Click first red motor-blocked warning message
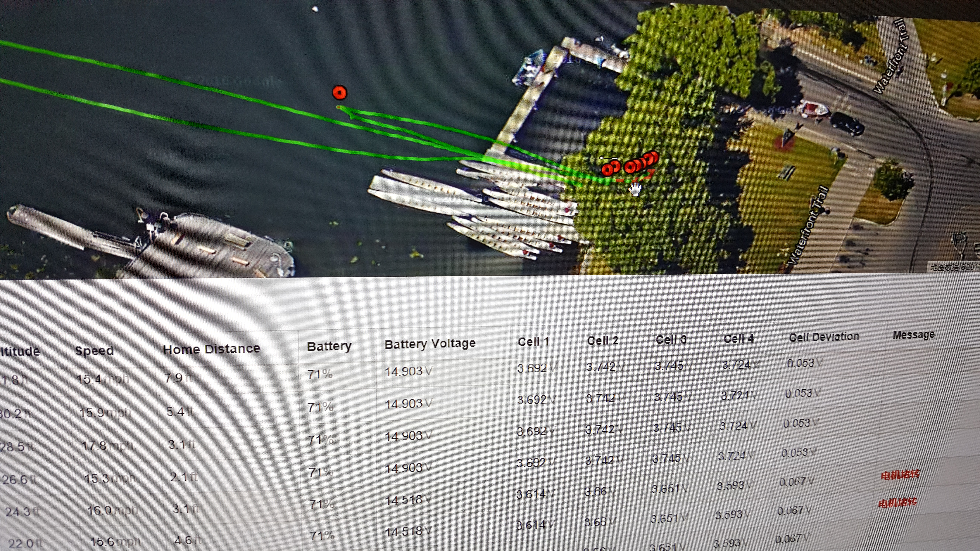This screenshot has width=980, height=551. tap(900, 475)
